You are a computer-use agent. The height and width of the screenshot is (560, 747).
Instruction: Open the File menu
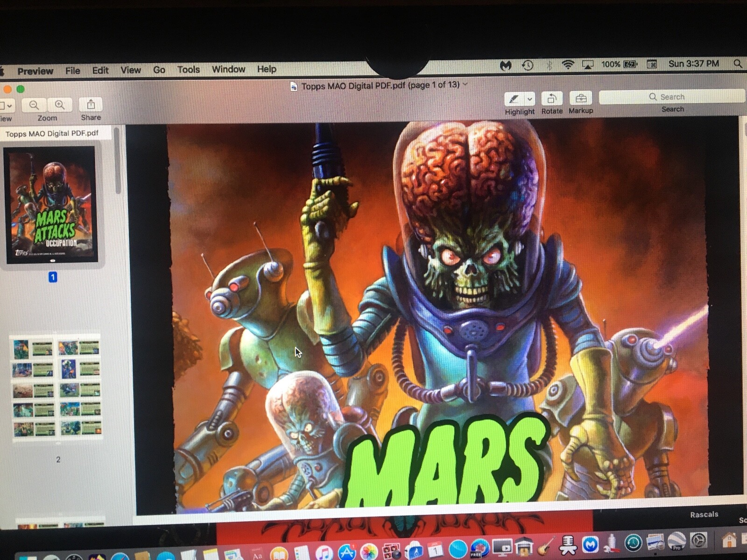pos(72,70)
